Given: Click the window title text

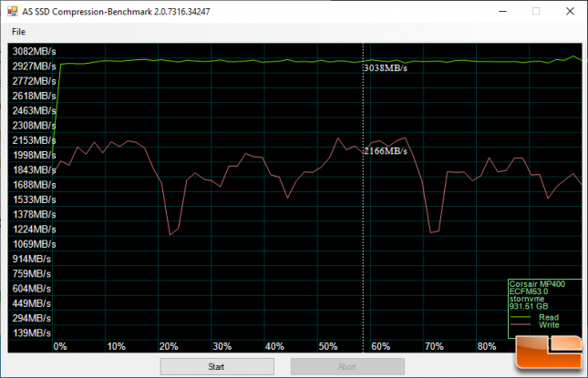Looking at the screenshot, I should [x=116, y=12].
